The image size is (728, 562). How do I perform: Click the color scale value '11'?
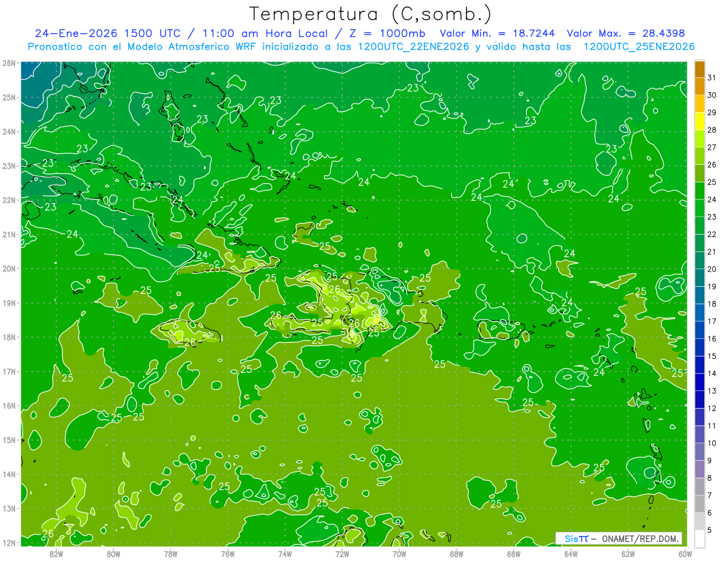coord(712,426)
